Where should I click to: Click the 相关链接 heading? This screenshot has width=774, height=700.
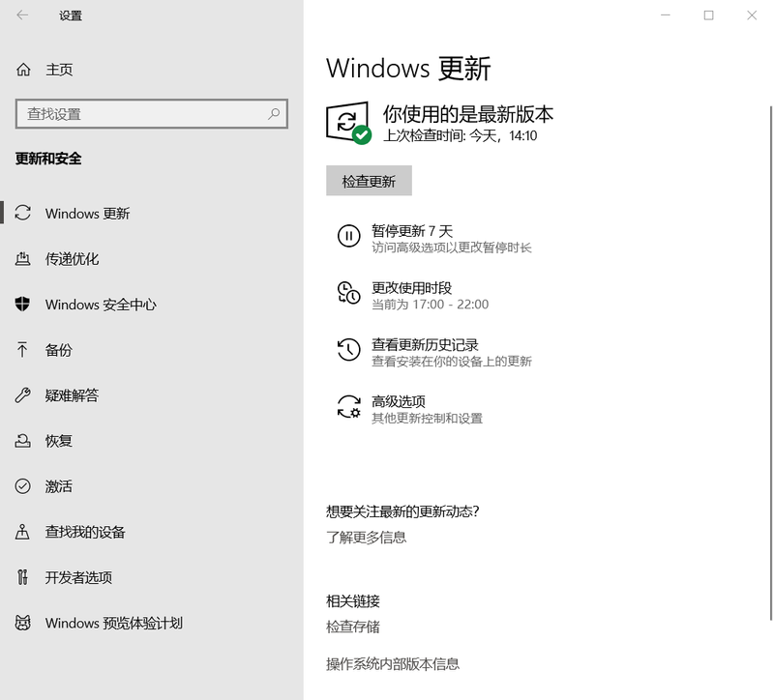pyautogui.click(x=353, y=600)
